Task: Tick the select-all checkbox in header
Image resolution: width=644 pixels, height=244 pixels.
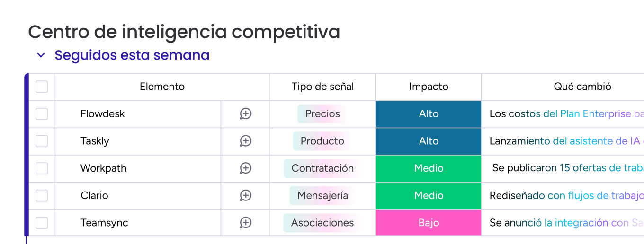Action: coord(42,87)
